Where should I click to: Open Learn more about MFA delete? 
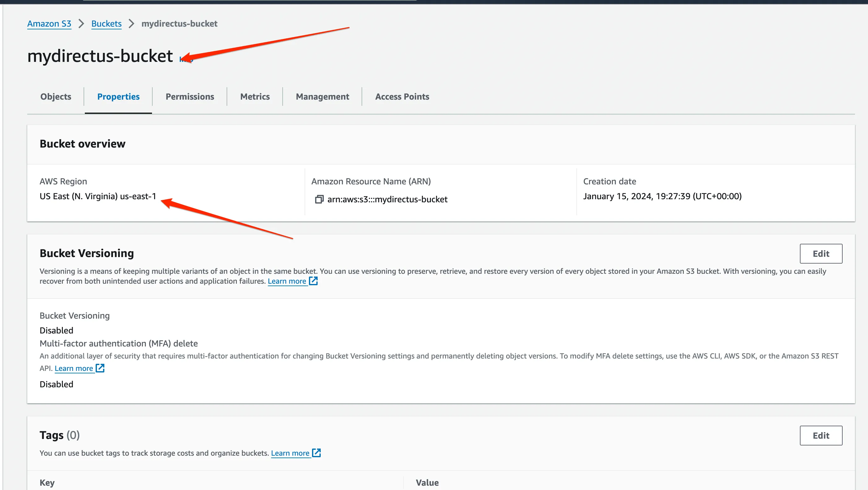(x=74, y=368)
